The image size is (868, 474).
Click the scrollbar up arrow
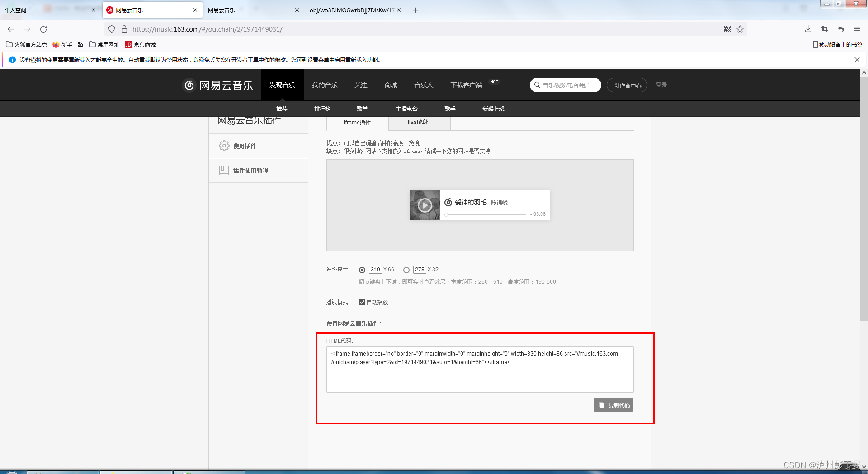coord(864,72)
